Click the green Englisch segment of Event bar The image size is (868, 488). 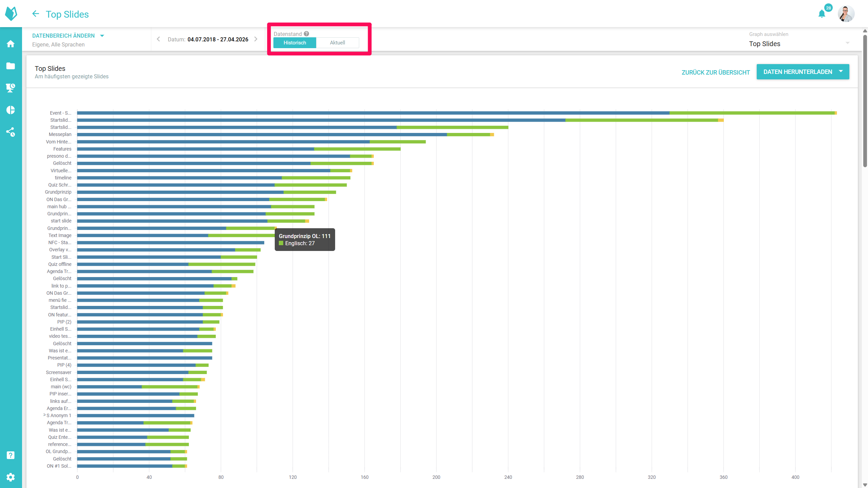[751, 113]
